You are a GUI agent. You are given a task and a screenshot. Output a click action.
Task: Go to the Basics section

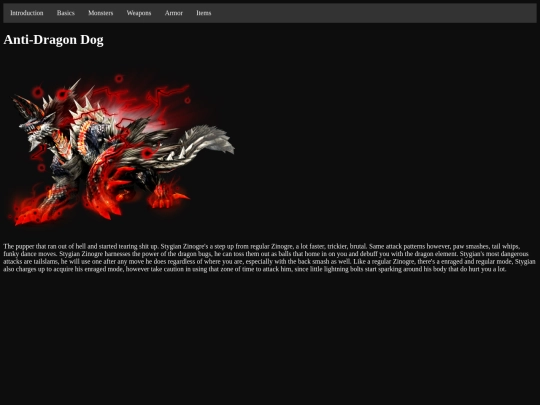point(65,13)
